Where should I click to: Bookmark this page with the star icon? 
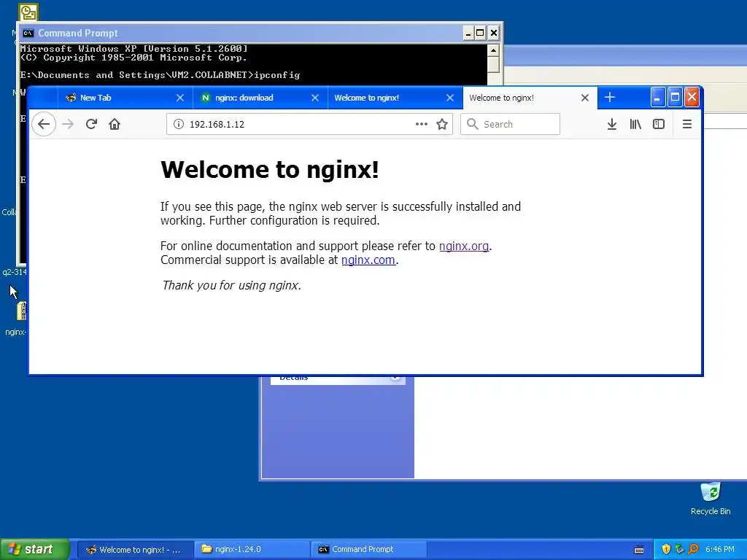(x=442, y=124)
